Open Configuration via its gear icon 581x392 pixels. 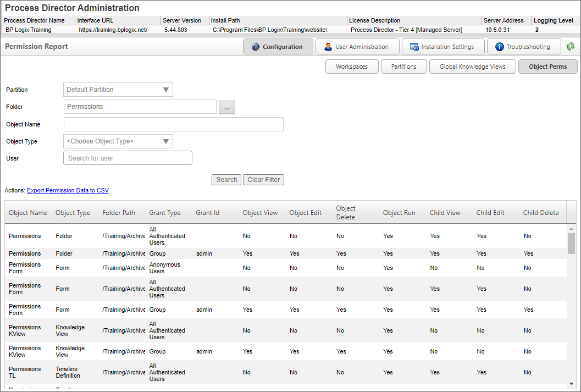(256, 47)
